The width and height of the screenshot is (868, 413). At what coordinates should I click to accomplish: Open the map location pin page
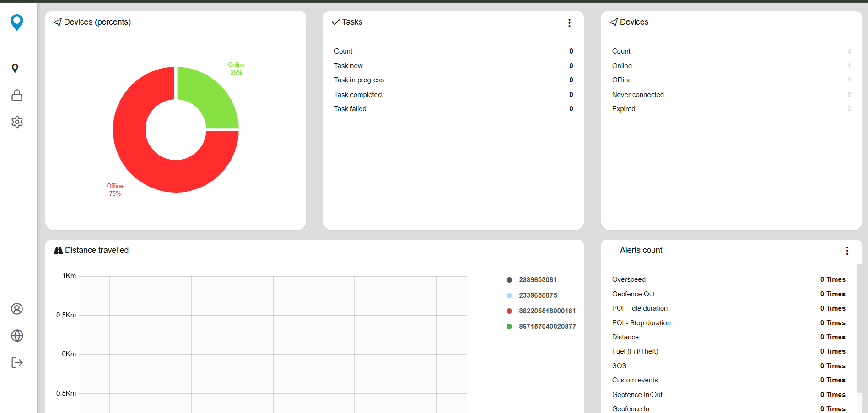[15, 68]
